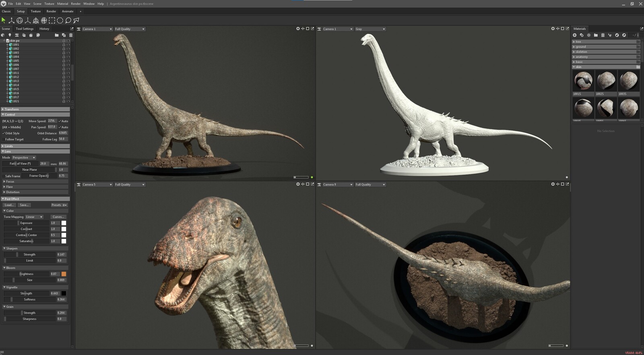
Task: Hide the skin po scene group
Action: point(68,41)
